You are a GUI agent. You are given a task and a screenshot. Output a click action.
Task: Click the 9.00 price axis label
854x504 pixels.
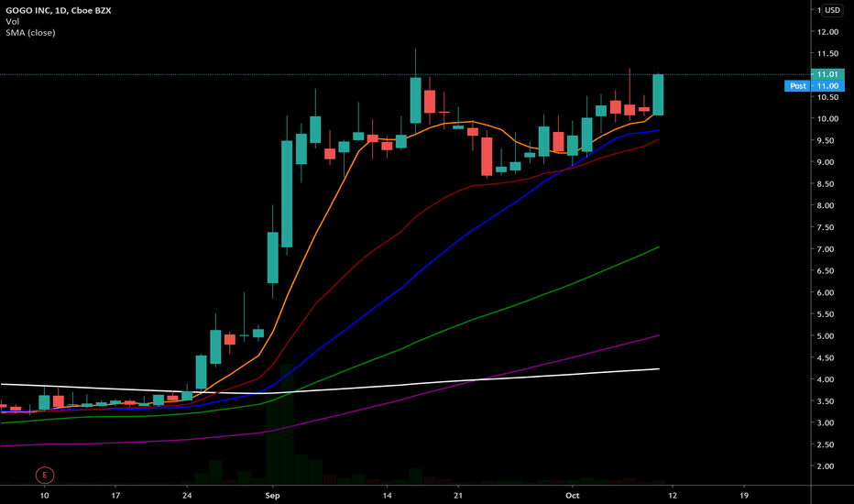click(826, 162)
